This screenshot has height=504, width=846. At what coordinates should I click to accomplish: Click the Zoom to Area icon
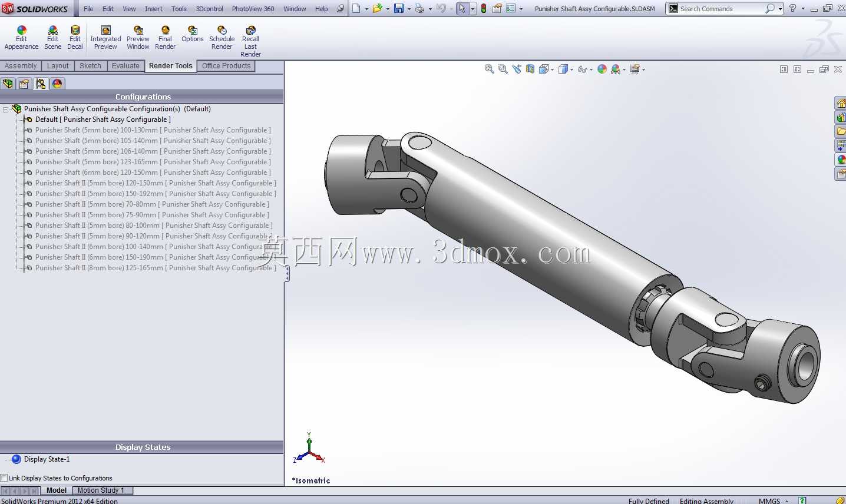[503, 69]
